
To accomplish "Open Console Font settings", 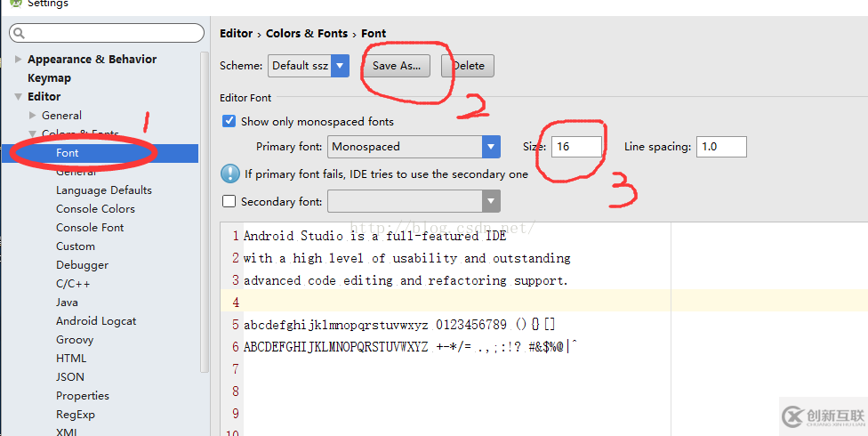I will point(90,228).
